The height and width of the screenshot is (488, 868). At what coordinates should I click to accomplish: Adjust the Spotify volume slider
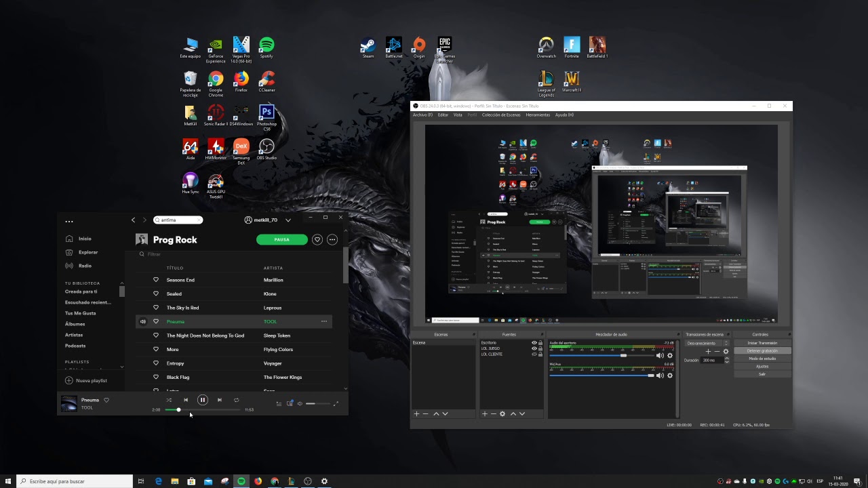click(319, 404)
